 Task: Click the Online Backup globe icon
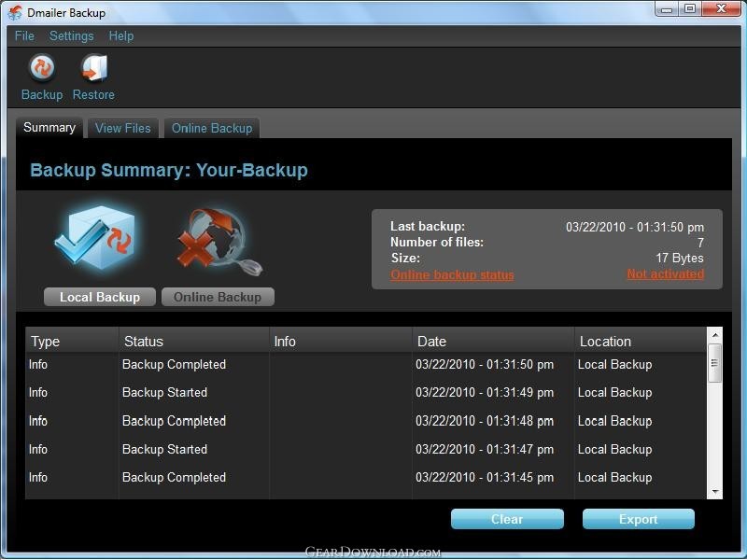point(218,241)
